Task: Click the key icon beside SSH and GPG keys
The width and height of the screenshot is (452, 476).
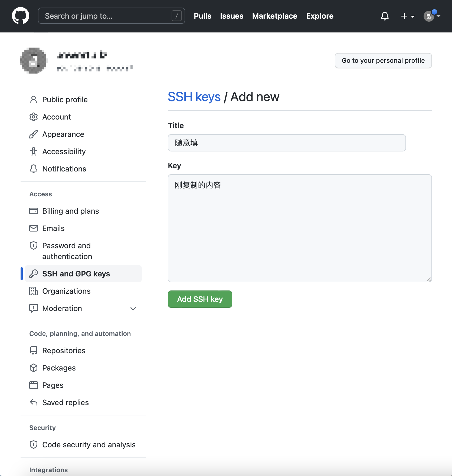Action: click(x=34, y=274)
